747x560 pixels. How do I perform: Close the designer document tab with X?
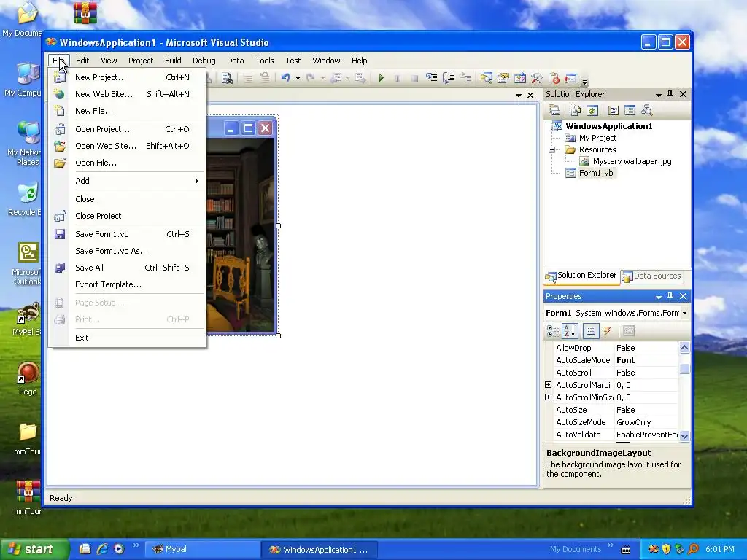(x=530, y=96)
